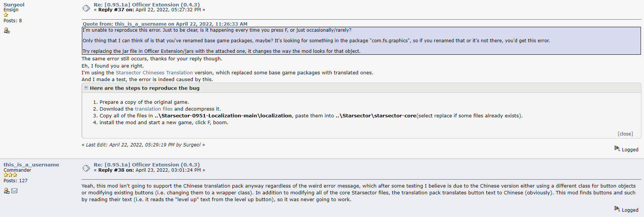
Task: Click the post icon beside Reply #38
Action: (x=86, y=168)
